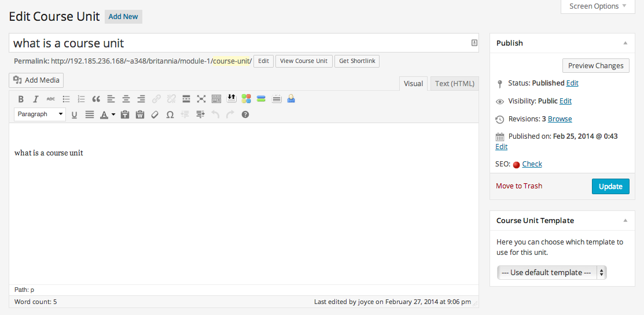Image resolution: width=644 pixels, height=315 pixels.
Task: Insert a blockquote
Action: pos(96,99)
